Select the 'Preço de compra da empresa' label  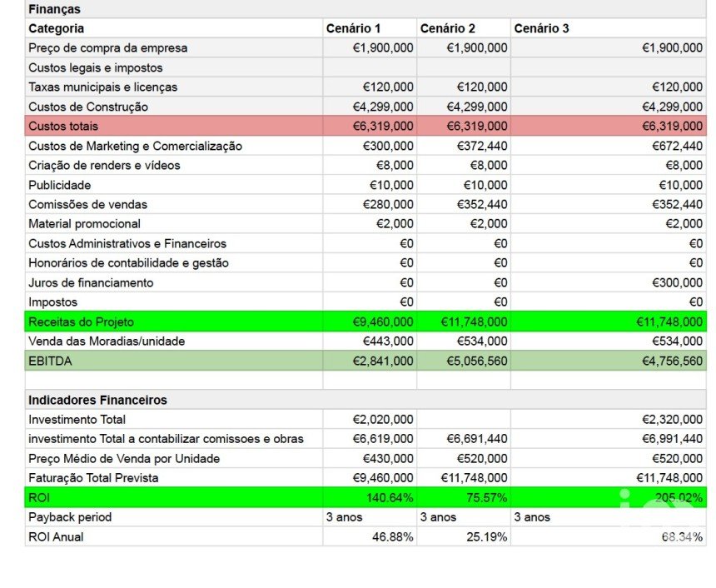pos(107,48)
